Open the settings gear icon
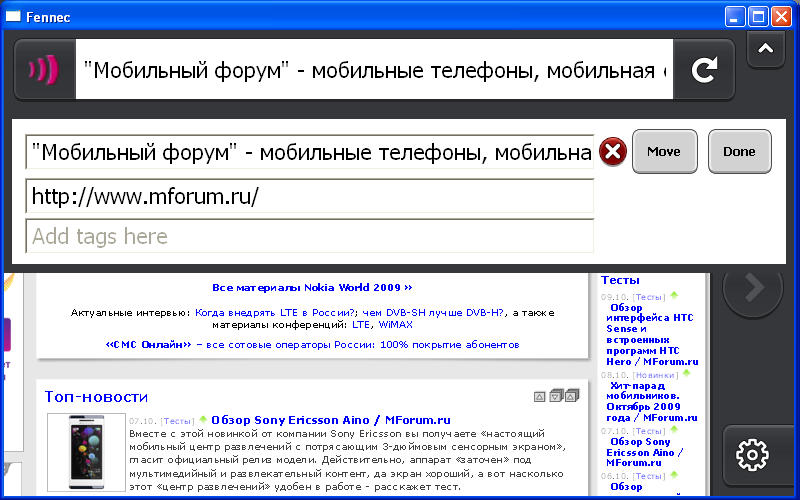The height and width of the screenshot is (500, 800). tap(751, 455)
